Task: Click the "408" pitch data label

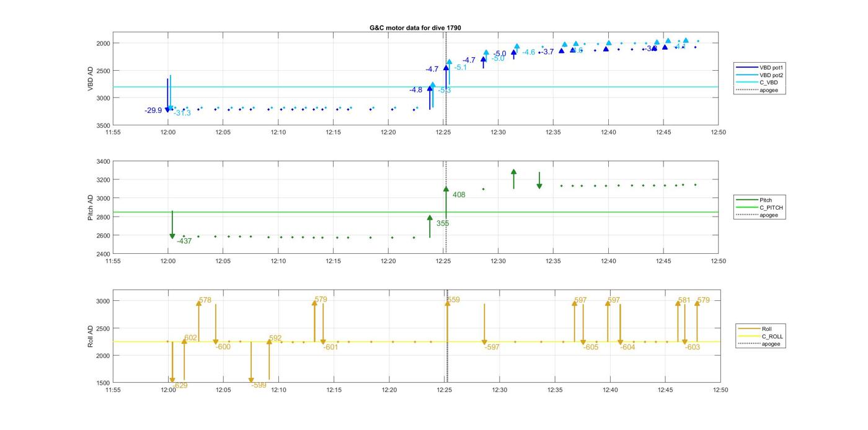Action: 459,195
